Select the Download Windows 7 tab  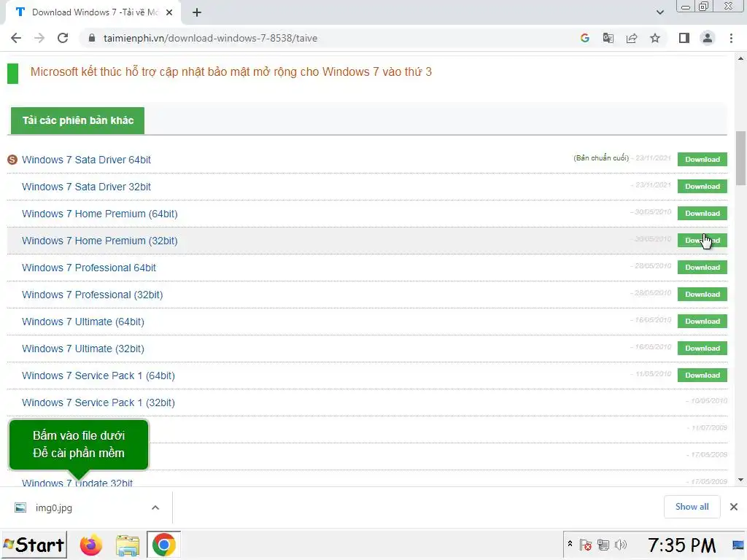(93, 12)
